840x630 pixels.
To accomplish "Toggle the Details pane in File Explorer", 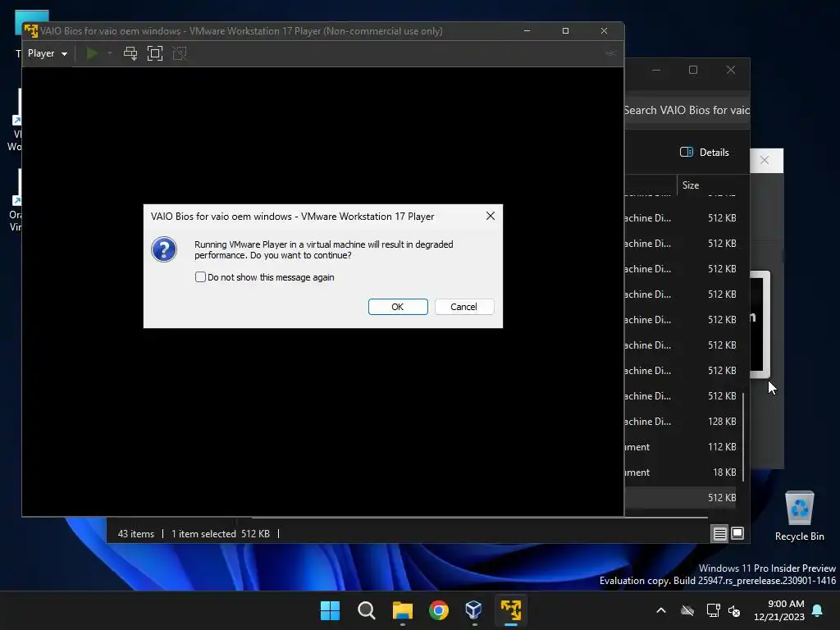I will click(704, 152).
